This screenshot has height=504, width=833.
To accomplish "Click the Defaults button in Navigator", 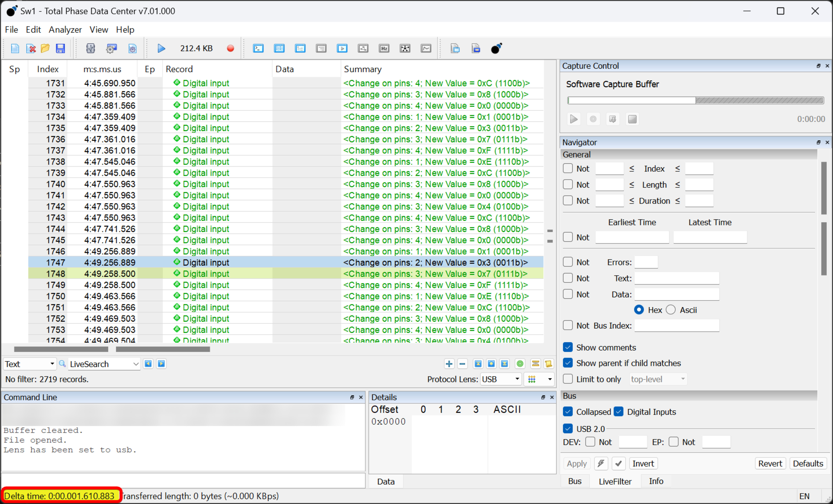I will click(808, 463).
